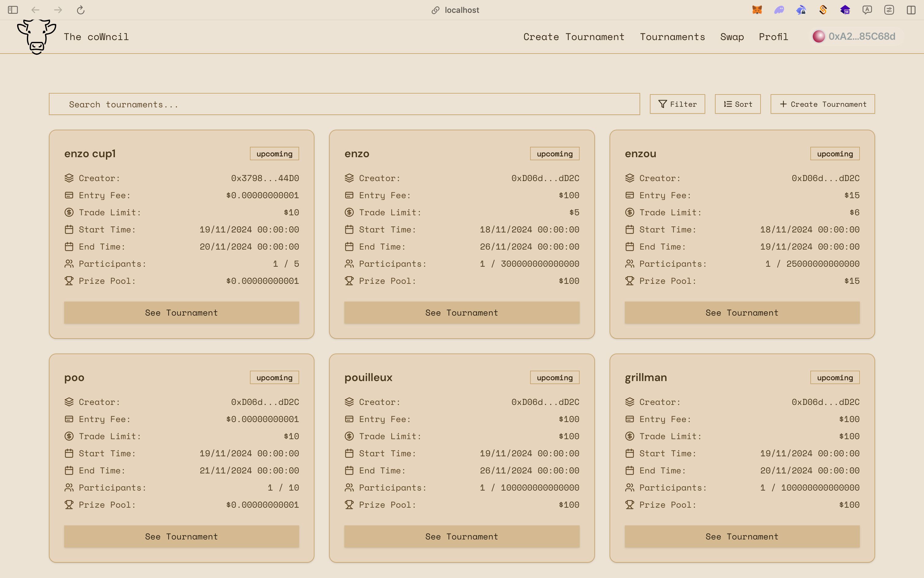Viewport: 924px width, 578px height.
Task: See Tournament for enzo
Action: pos(462,313)
